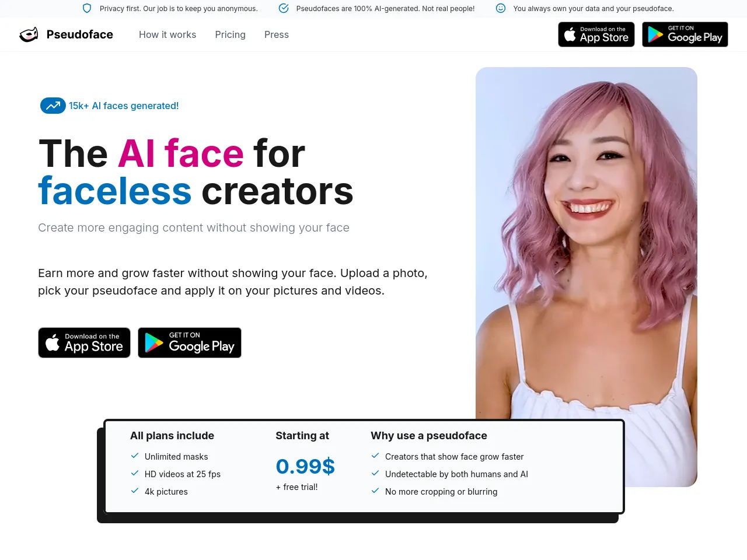The height and width of the screenshot is (560, 747).
Task: Click the 0.99$ starting price
Action: pyautogui.click(x=305, y=466)
